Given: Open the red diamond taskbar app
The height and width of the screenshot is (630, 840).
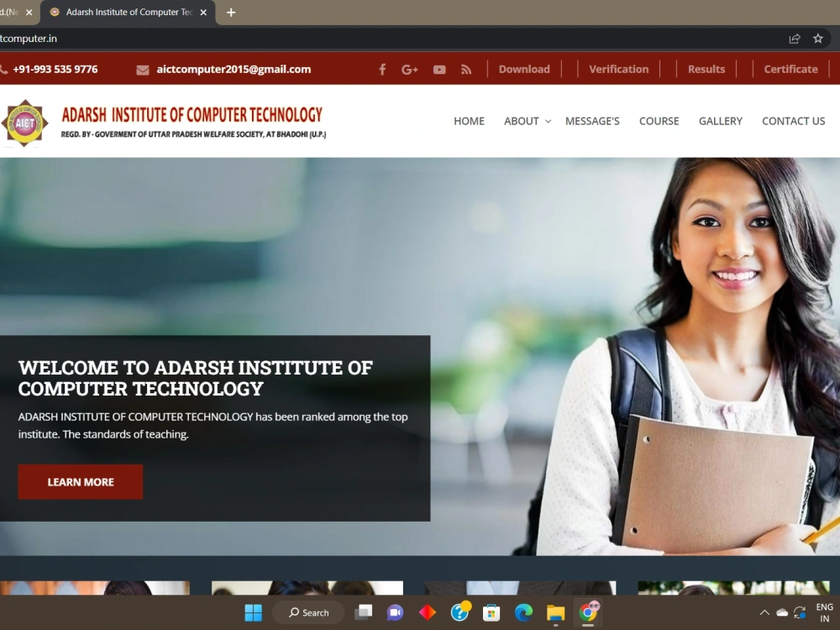Looking at the screenshot, I should click(x=427, y=612).
